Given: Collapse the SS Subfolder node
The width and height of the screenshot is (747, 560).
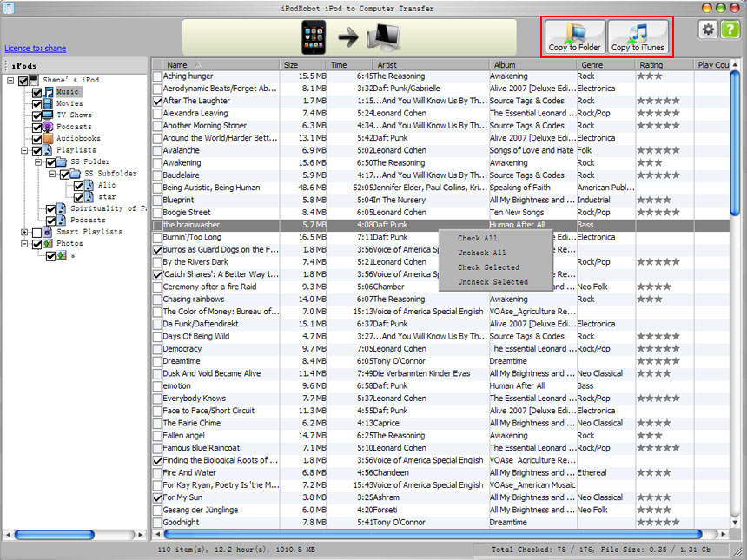Looking at the screenshot, I should (x=52, y=174).
